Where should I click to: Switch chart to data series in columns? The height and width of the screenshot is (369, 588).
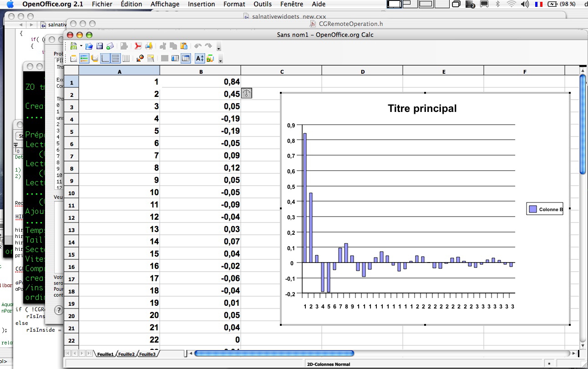click(186, 58)
